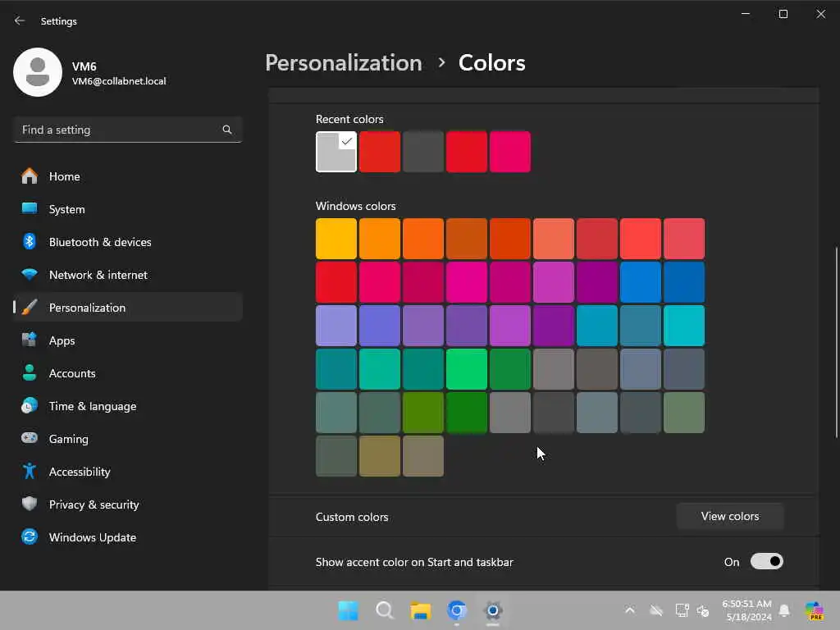
Task: Click the colorful Copilot PRE icon
Action: [x=815, y=610]
